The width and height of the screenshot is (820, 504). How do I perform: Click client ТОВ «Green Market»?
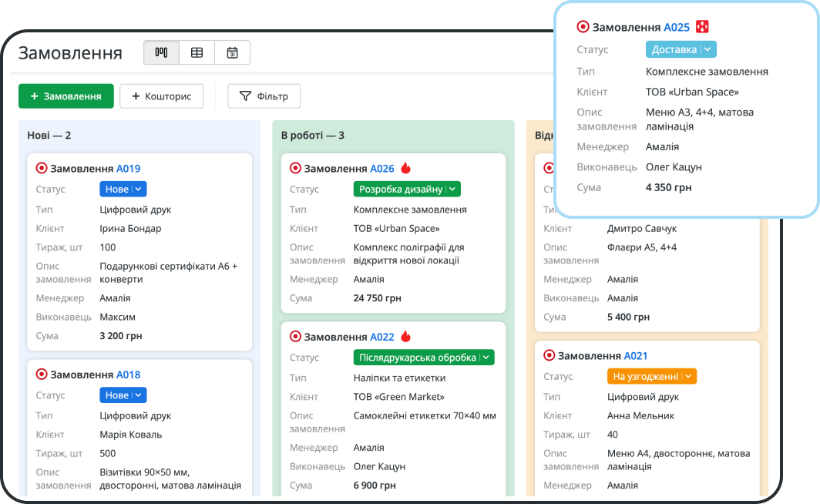(x=399, y=397)
